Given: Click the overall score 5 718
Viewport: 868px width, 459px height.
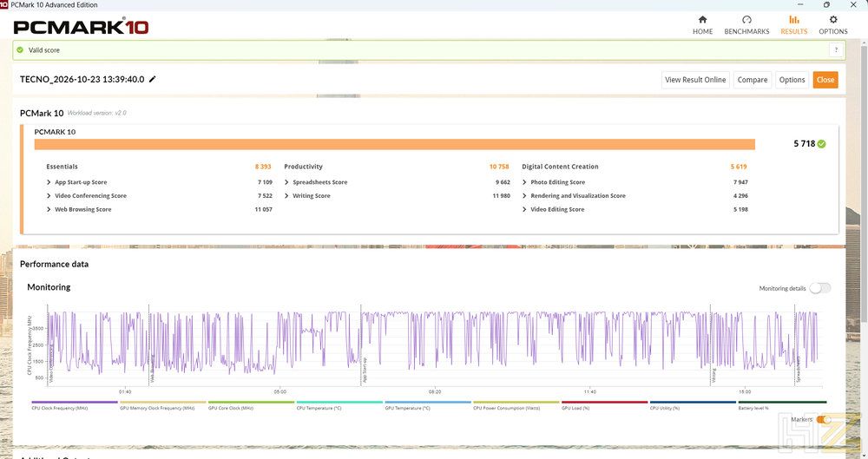Looking at the screenshot, I should click(x=805, y=144).
